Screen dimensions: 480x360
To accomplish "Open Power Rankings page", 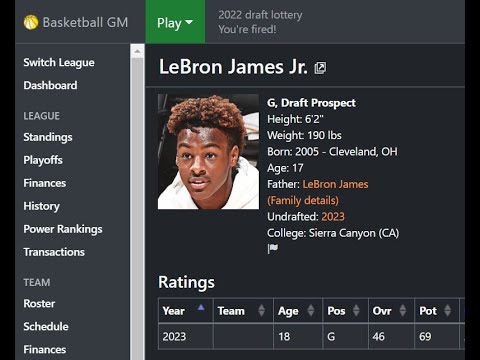I will click(63, 229).
